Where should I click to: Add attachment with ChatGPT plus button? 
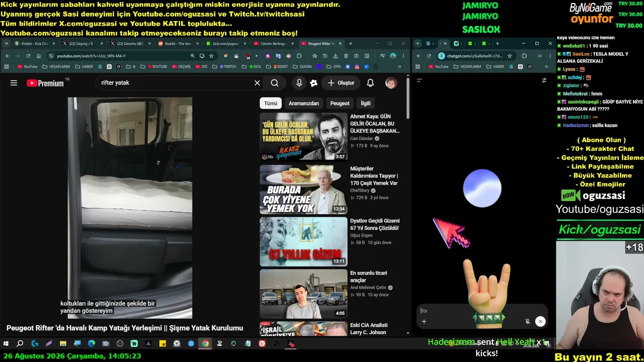(424, 322)
